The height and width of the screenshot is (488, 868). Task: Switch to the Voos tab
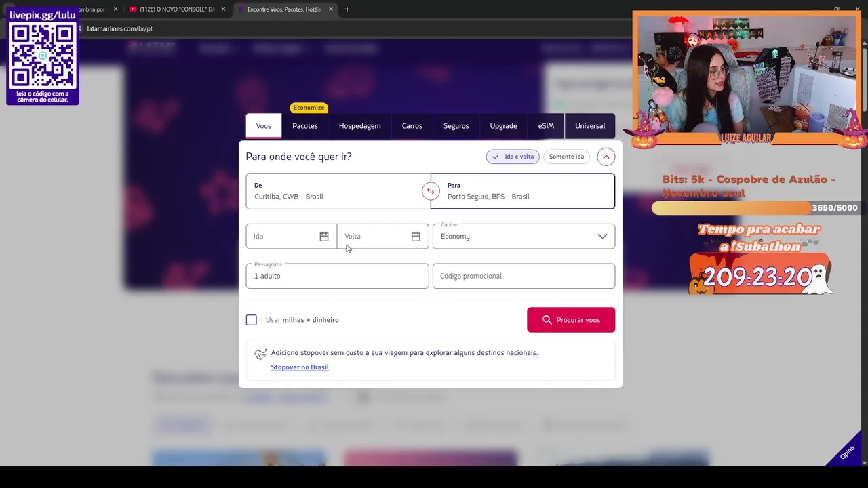[x=264, y=126]
